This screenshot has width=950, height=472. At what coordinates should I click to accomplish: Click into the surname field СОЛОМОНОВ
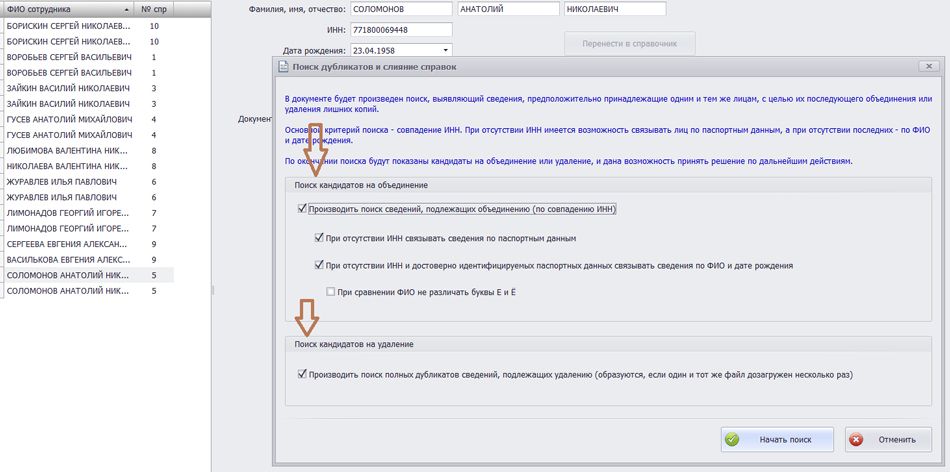pos(401,10)
